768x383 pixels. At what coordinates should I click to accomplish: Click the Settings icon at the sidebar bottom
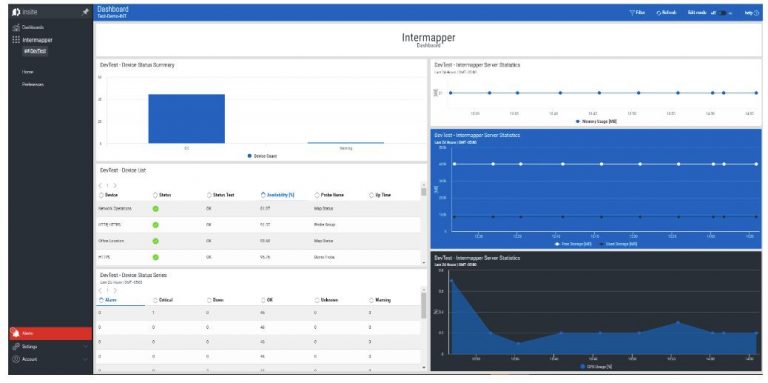click(16, 346)
